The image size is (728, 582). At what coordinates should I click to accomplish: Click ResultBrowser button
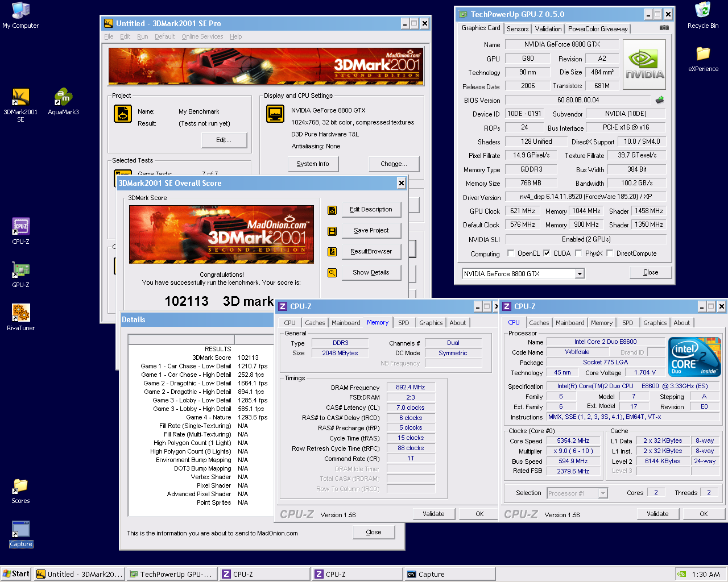[x=371, y=251]
